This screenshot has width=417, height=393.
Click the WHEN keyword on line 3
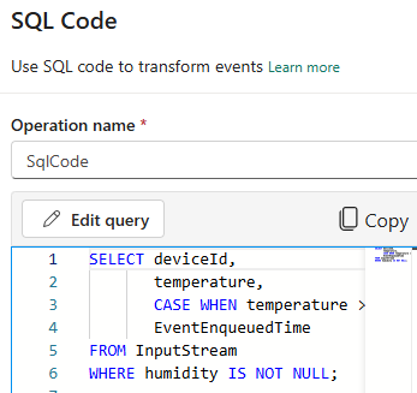coord(218,305)
